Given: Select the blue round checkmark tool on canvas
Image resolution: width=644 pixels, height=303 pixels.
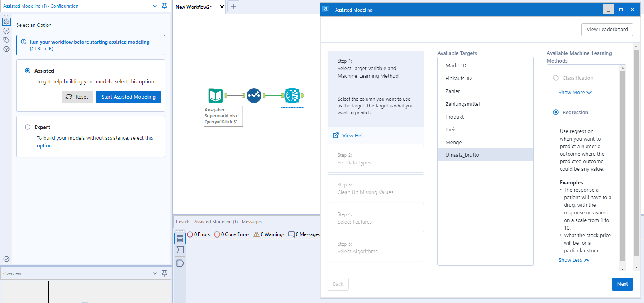Looking at the screenshot, I should (x=254, y=95).
